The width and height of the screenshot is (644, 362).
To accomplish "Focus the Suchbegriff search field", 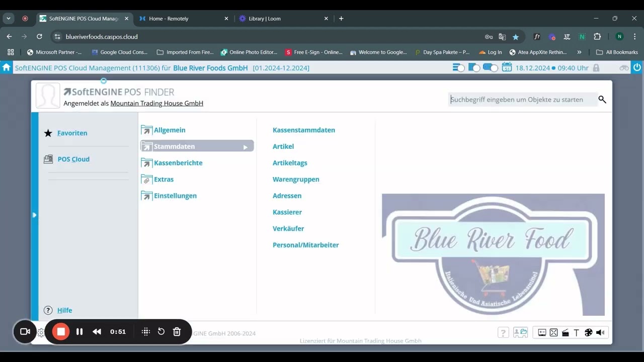I will 522,100.
